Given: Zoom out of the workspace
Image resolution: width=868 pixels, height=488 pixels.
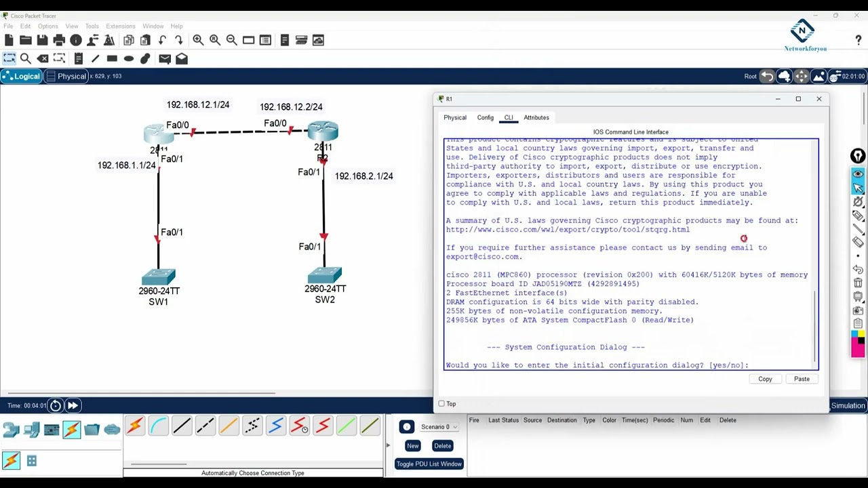Looking at the screenshot, I should click(x=231, y=41).
